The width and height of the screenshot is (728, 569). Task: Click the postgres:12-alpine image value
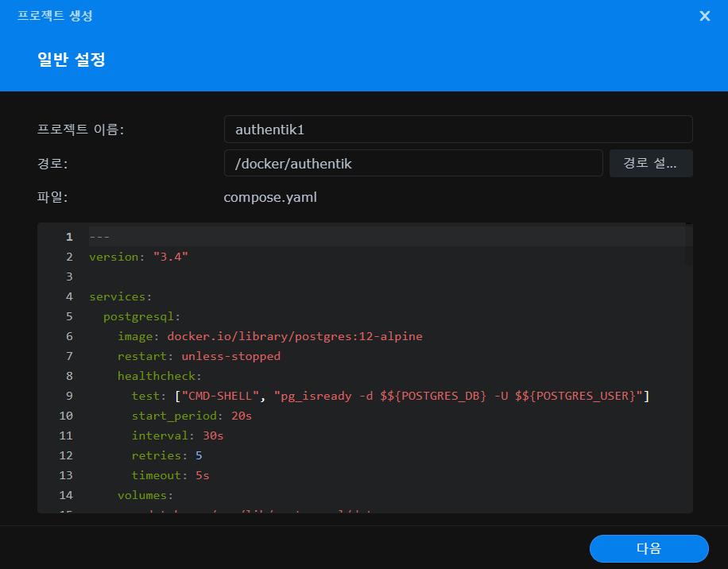[x=294, y=336]
